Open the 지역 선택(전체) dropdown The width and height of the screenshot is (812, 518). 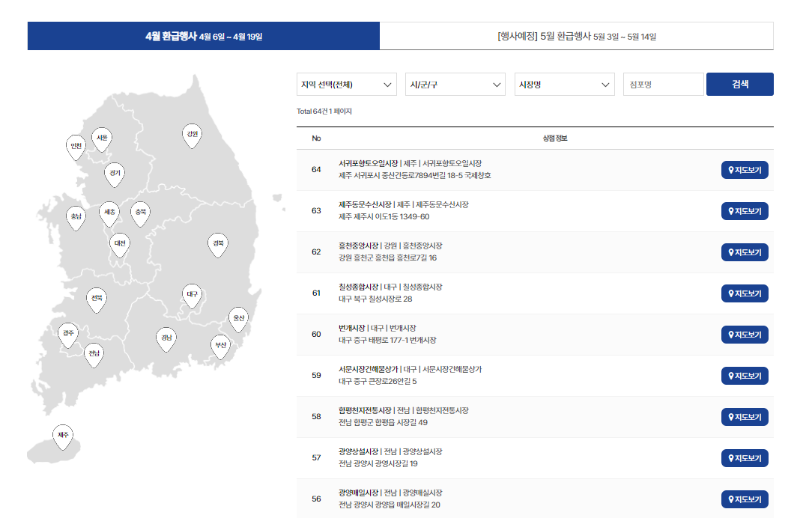tap(347, 84)
